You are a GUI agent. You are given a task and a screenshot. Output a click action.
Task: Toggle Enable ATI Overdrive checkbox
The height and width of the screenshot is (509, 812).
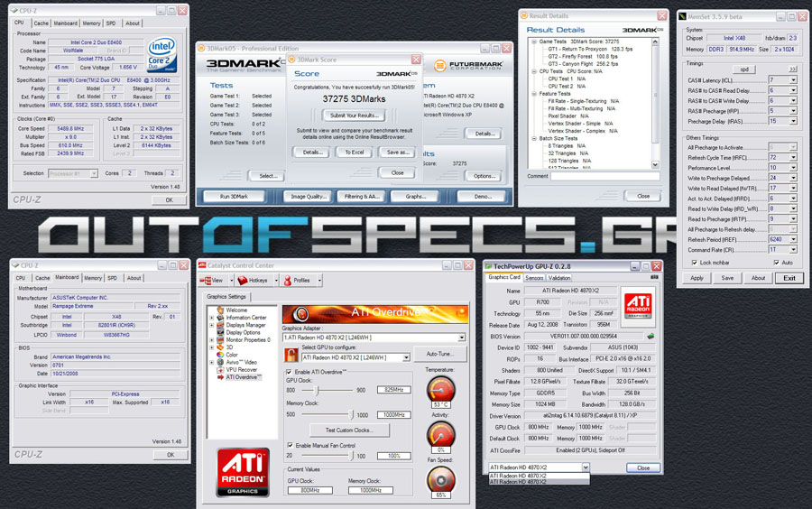(x=289, y=372)
